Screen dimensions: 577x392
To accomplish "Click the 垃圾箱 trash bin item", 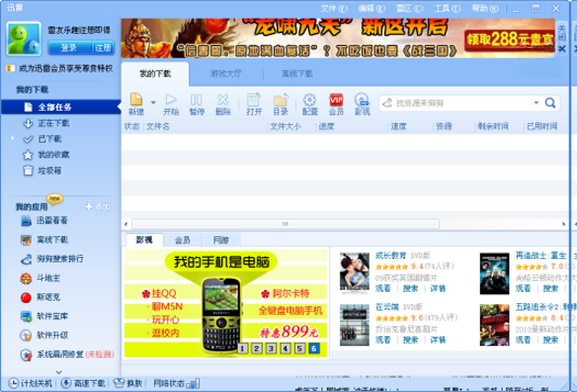I will [42, 171].
